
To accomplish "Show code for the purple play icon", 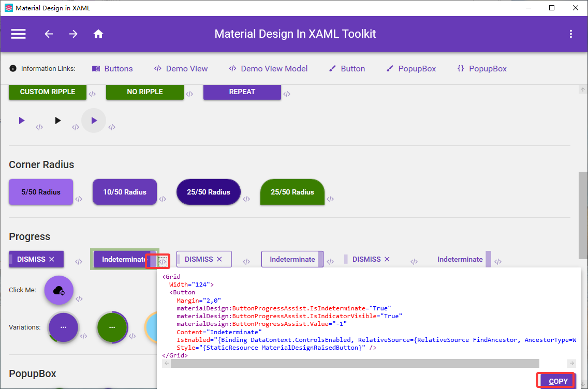I will click(39, 127).
